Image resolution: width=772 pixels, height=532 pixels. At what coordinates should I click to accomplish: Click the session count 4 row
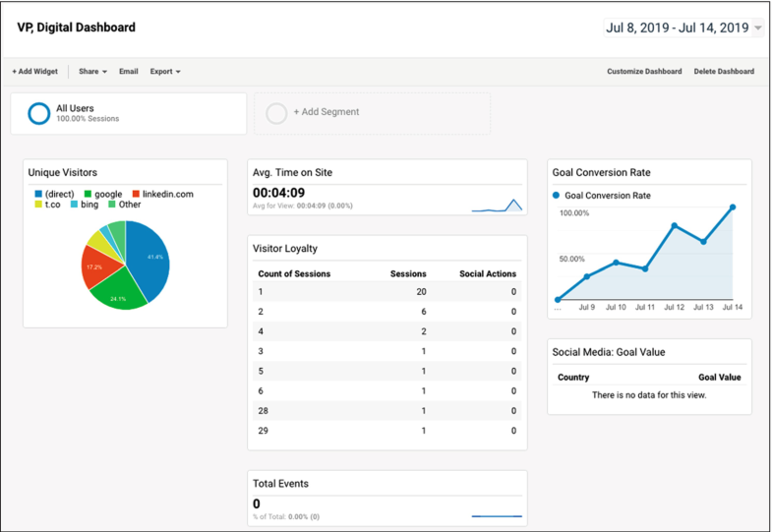[387, 331]
